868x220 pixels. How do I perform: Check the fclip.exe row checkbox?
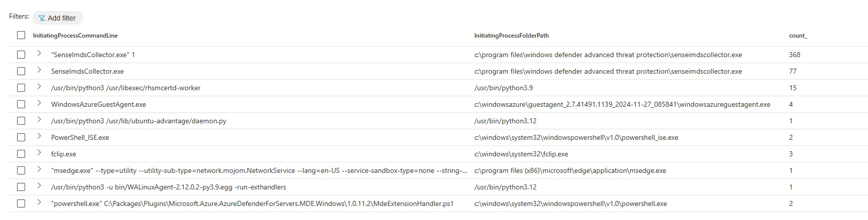pos(21,154)
